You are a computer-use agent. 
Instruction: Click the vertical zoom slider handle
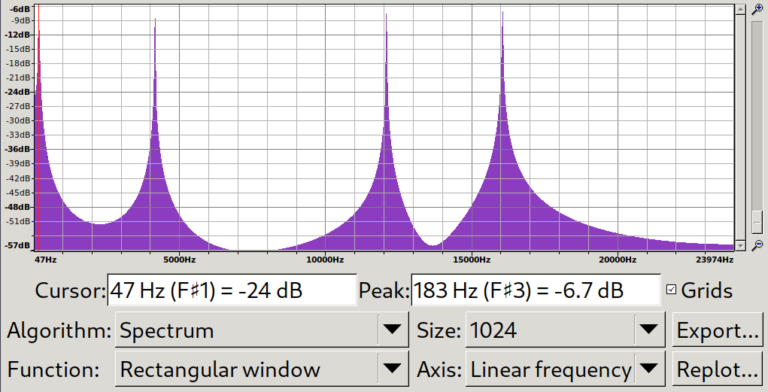click(x=757, y=221)
